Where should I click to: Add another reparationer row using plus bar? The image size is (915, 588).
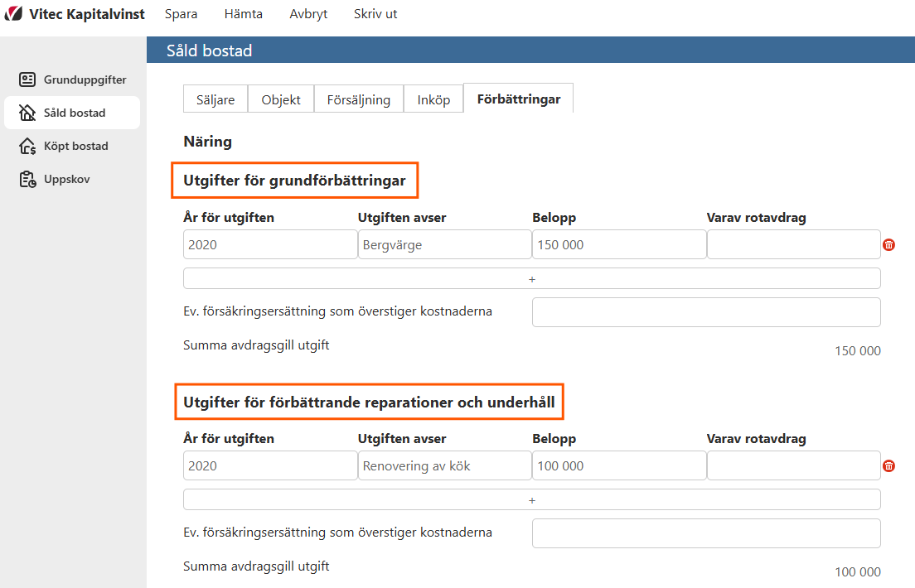click(x=531, y=499)
